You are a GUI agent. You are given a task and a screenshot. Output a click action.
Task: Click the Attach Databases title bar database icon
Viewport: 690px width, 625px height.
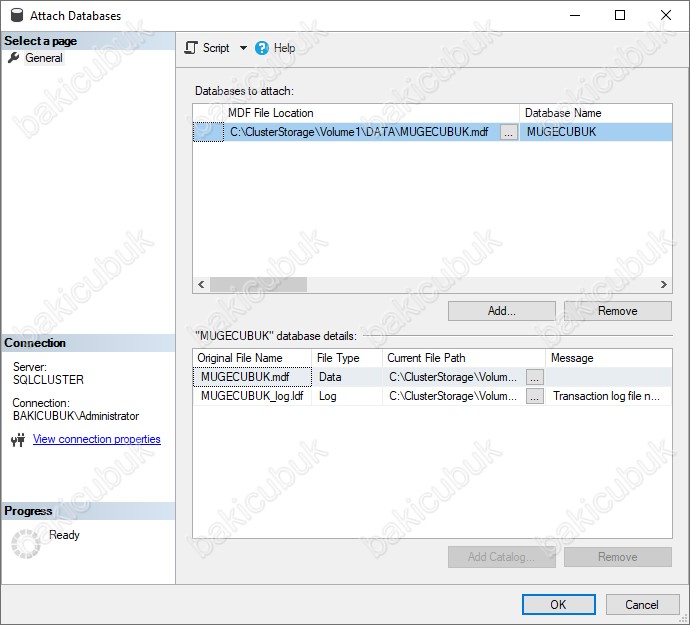pos(15,15)
